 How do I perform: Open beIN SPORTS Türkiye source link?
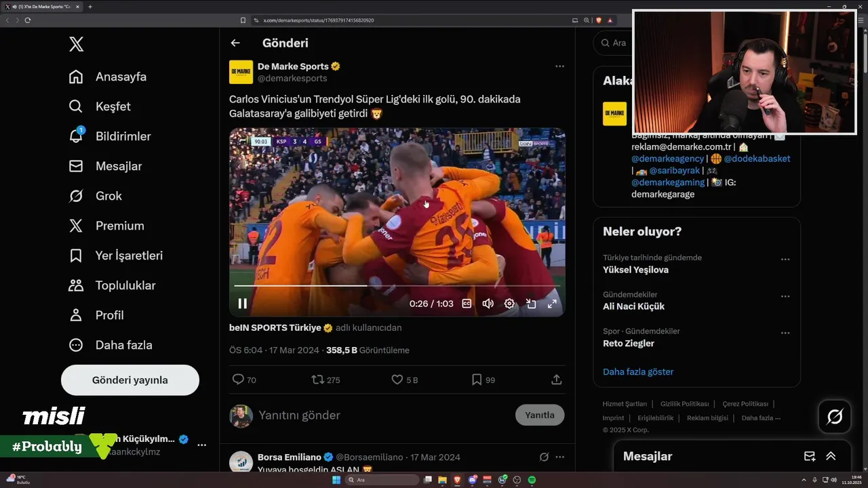275,327
